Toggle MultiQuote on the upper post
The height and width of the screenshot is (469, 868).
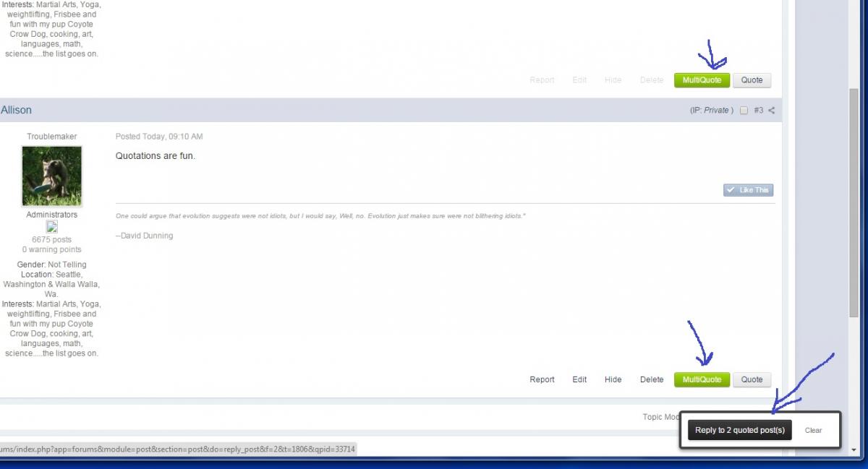pyautogui.click(x=702, y=80)
